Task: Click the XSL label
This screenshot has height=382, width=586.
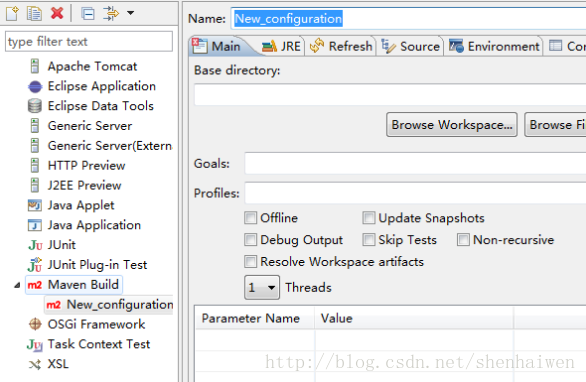Action: 58,364
